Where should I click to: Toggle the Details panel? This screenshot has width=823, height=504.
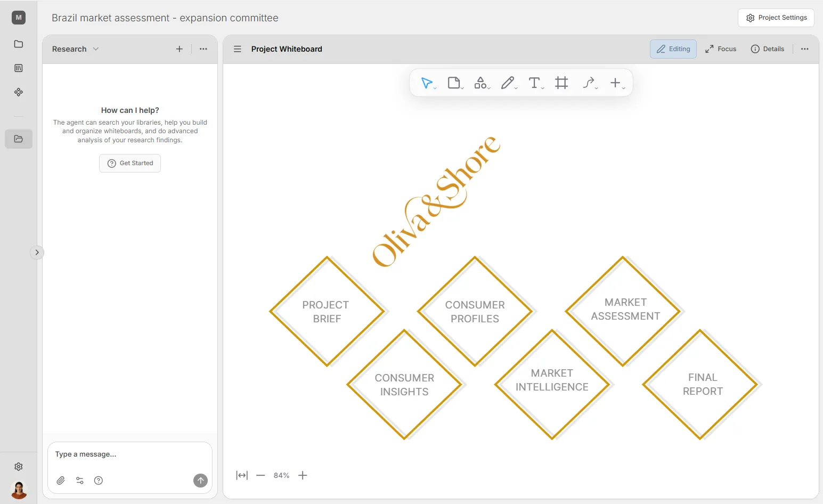(x=768, y=49)
